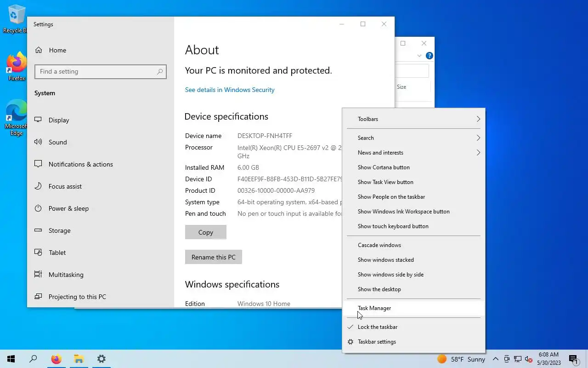Toggle Show People on the taskbar
This screenshot has width=588, height=368.
point(413,197)
